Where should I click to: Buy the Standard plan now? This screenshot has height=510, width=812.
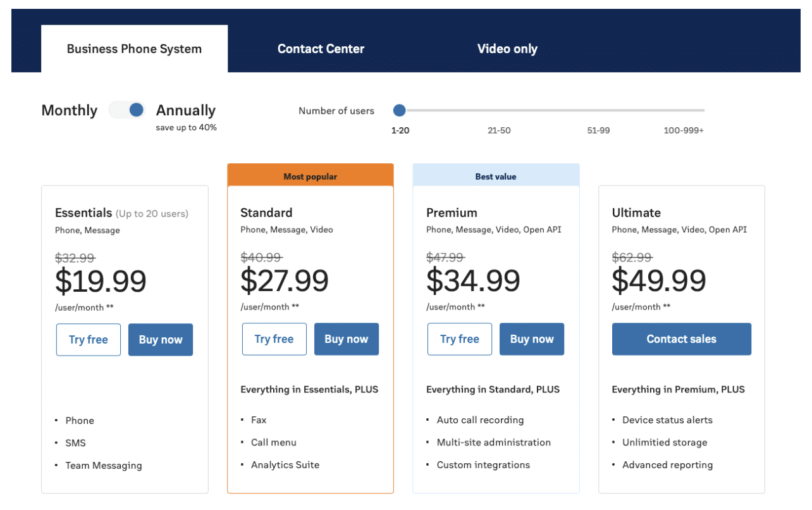[x=346, y=339]
